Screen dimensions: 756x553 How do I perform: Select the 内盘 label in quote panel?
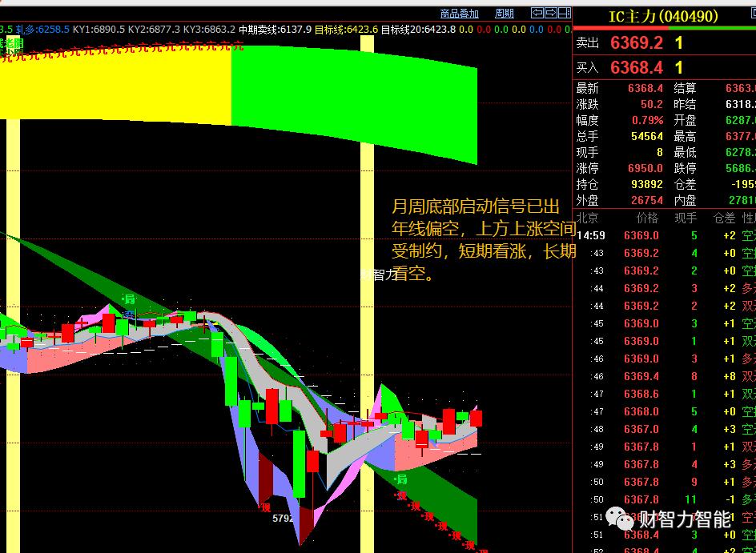685,200
